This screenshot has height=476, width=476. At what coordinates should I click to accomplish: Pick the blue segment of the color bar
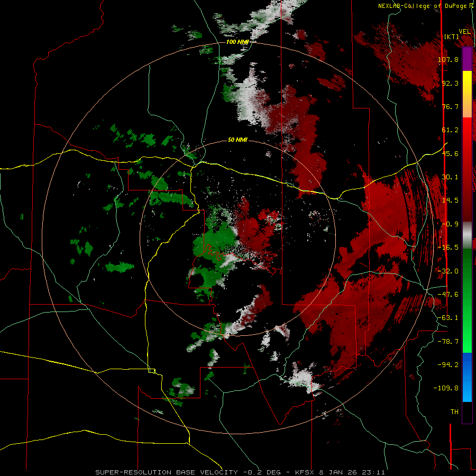pyautogui.click(x=467, y=377)
